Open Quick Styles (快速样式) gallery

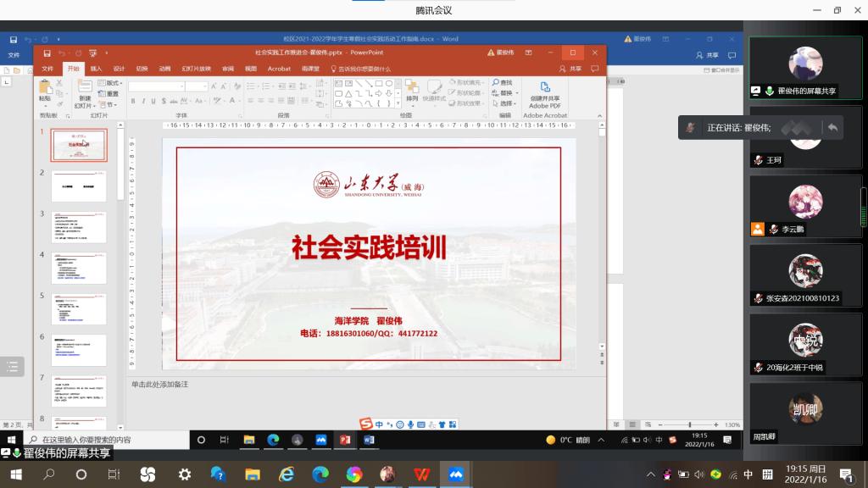click(x=435, y=91)
